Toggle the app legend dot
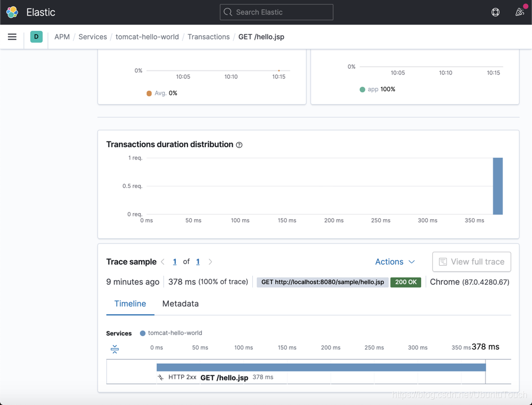The height and width of the screenshot is (405, 532). [362, 90]
